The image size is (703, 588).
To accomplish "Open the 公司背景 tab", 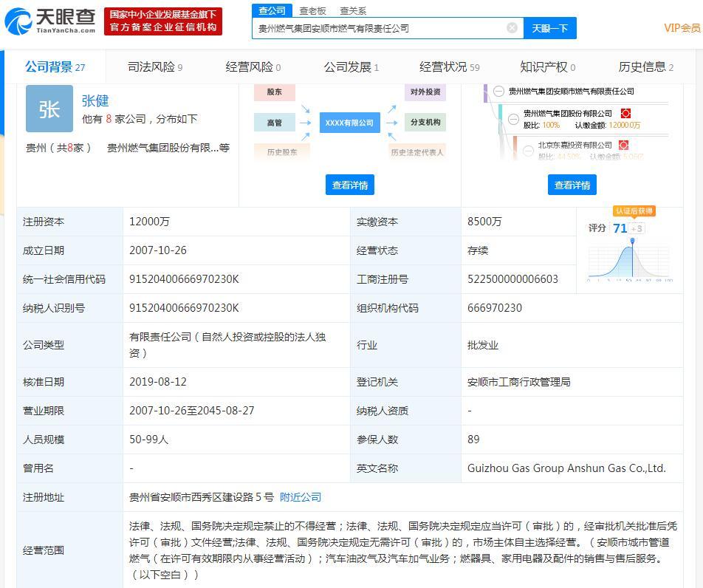I will coord(55,66).
